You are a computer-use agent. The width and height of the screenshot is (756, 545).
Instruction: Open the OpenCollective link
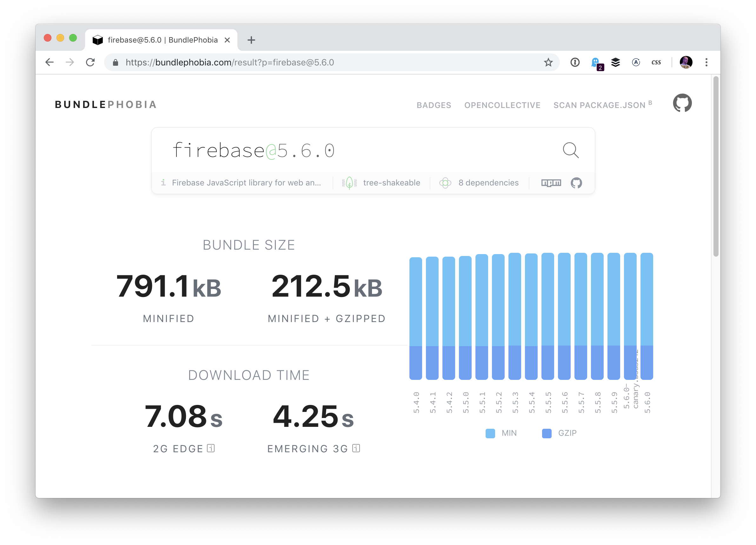pyautogui.click(x=502, y=105)
